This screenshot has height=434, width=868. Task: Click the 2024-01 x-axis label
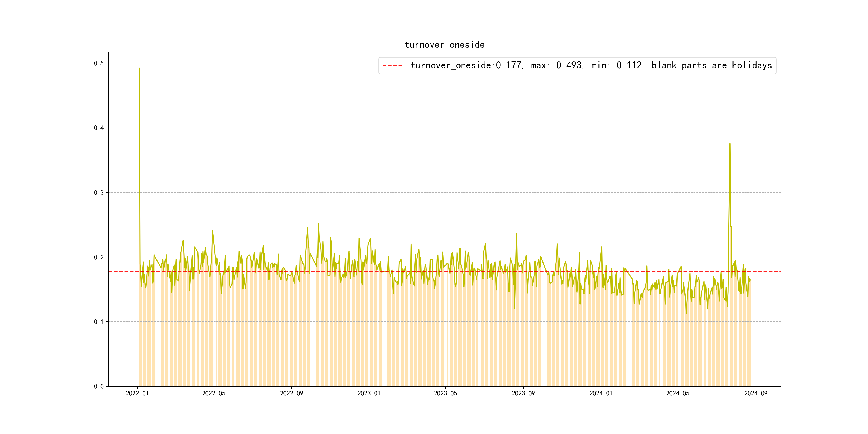coord(601,394)
